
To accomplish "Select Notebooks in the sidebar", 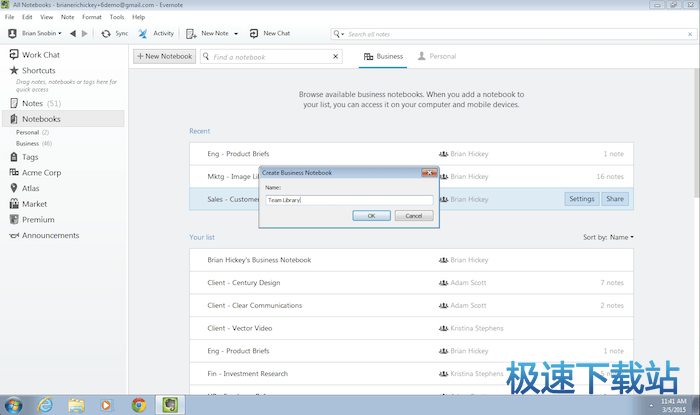I will (x=63, y=119).
